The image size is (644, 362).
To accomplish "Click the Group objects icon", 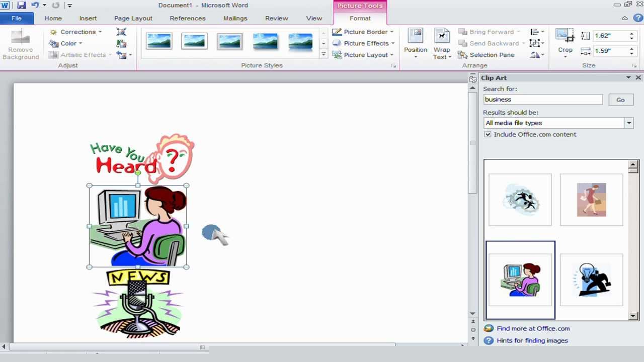I will tap(536, 43).
